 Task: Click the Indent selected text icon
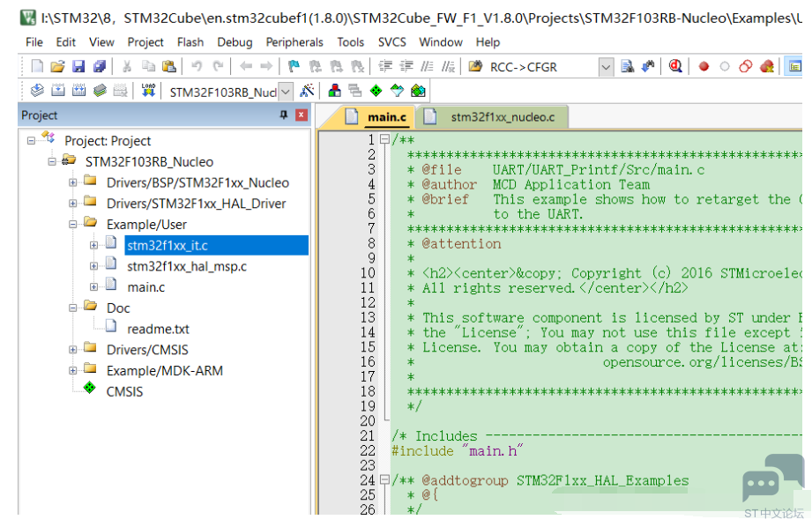(x=385, y=66)
